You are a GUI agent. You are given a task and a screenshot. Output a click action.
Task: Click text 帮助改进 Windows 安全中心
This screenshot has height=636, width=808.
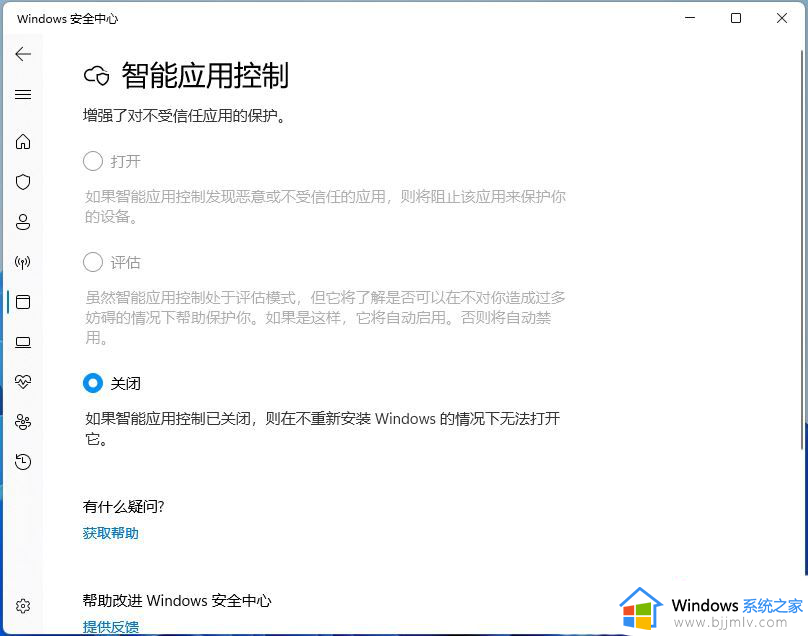[177, 600]
